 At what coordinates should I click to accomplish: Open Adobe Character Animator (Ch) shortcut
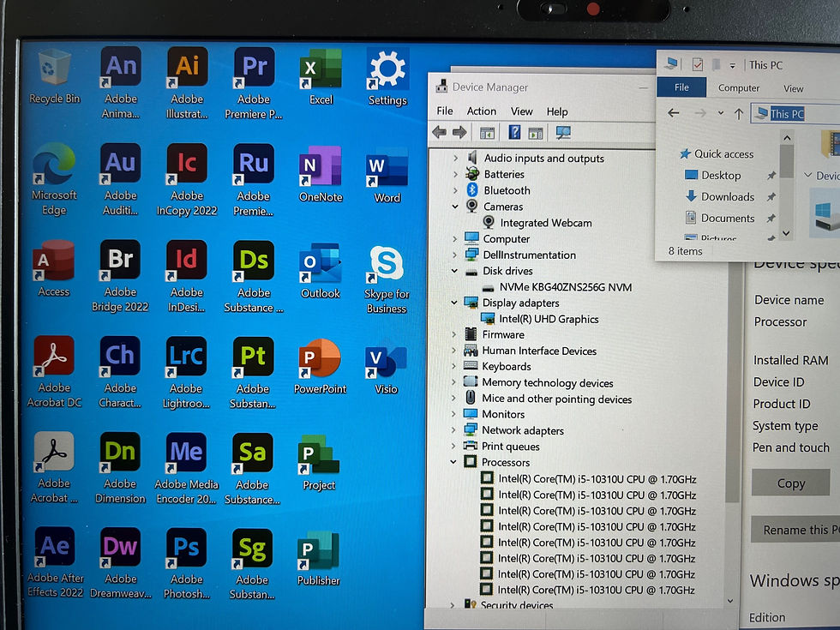coord(120,372)
